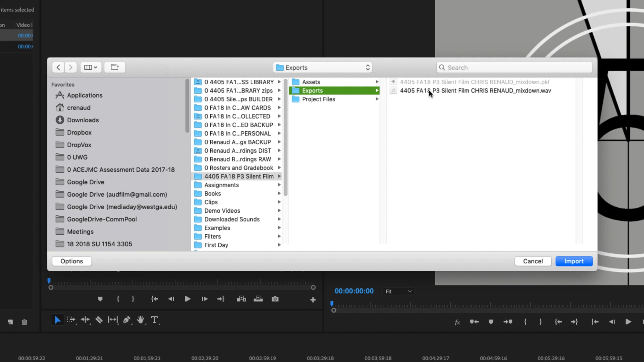Image resolution: width=644 pixels, height=362 pixels.
Task: Select the Track Select Forward tool
Action: pyautogui.click(x=71, y=320)
